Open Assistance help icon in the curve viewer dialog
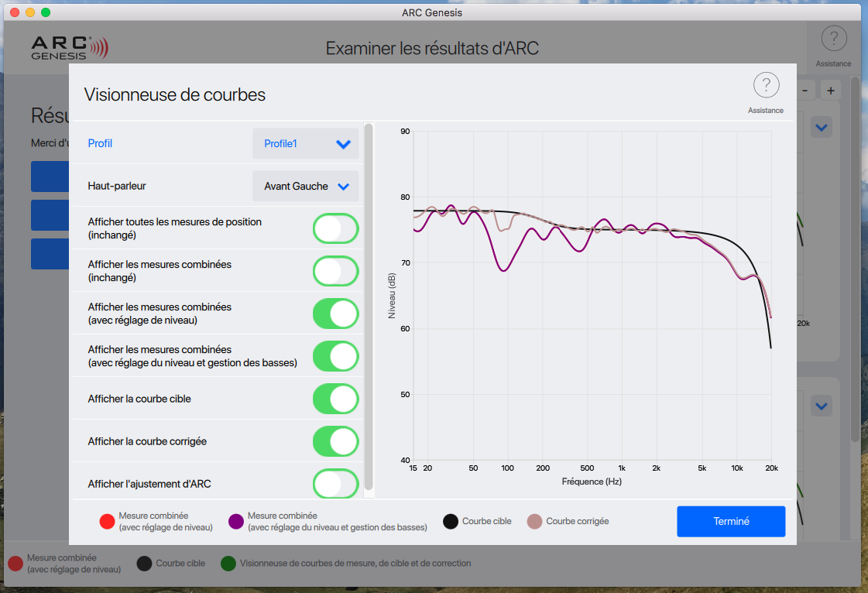 click(766, 85)
